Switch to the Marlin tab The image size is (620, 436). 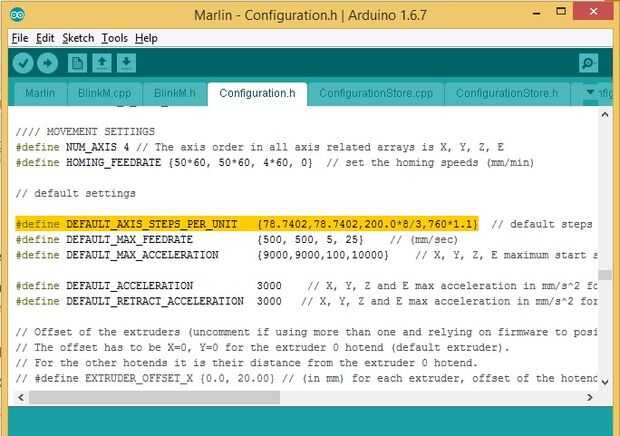tap(40, 94)
